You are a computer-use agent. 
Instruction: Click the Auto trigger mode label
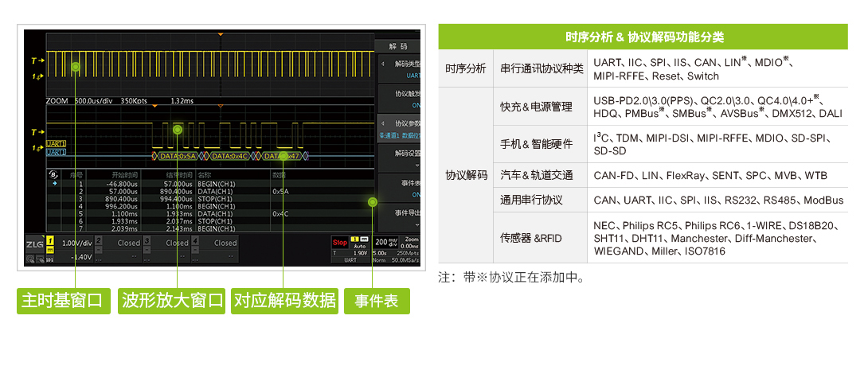point(360,246)
